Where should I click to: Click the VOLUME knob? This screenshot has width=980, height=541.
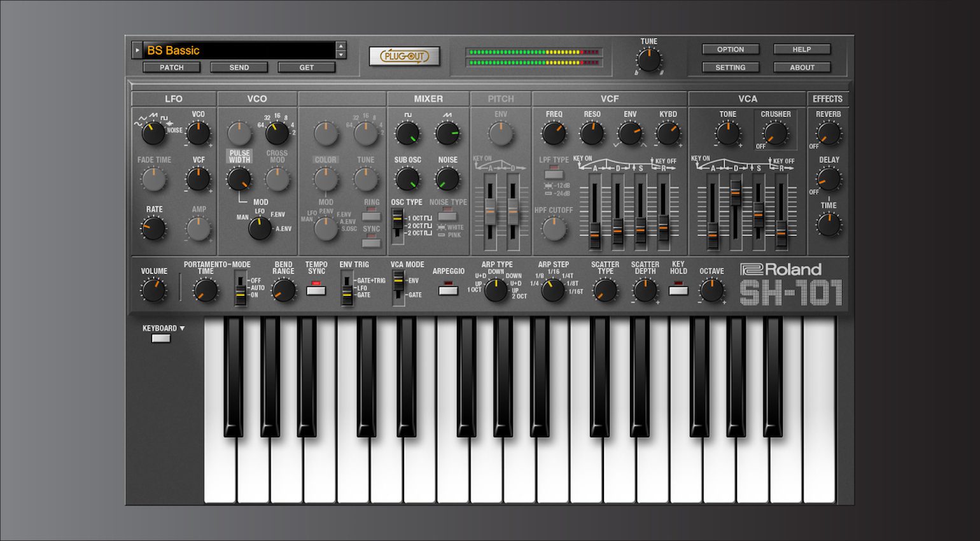153,290
